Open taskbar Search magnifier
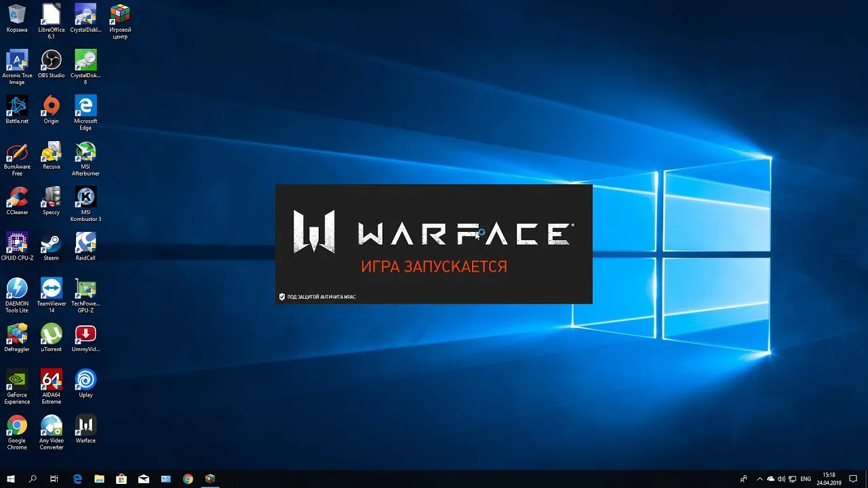 coord(33,479)
